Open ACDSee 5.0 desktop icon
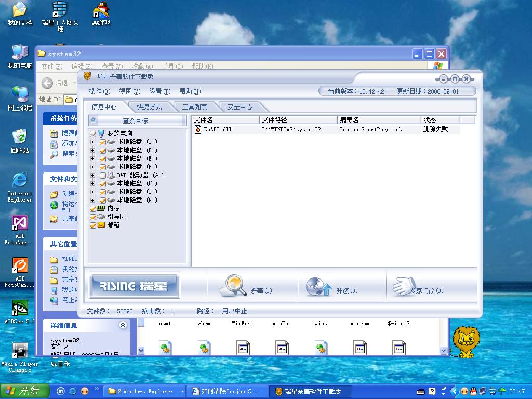532x399 pixels. [20, 308]
